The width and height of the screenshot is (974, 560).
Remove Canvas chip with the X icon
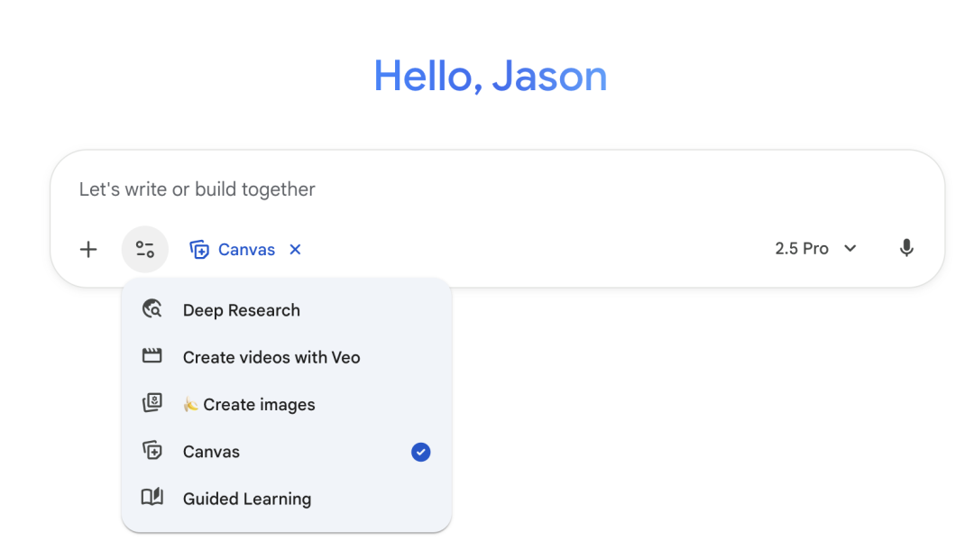pyautogui.click(x=295, y=250)
